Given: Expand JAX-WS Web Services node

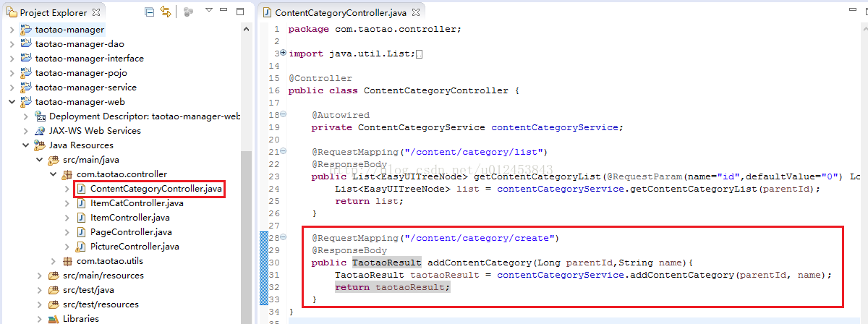Looking at the screenshot, I should click(x=25, y=131).
